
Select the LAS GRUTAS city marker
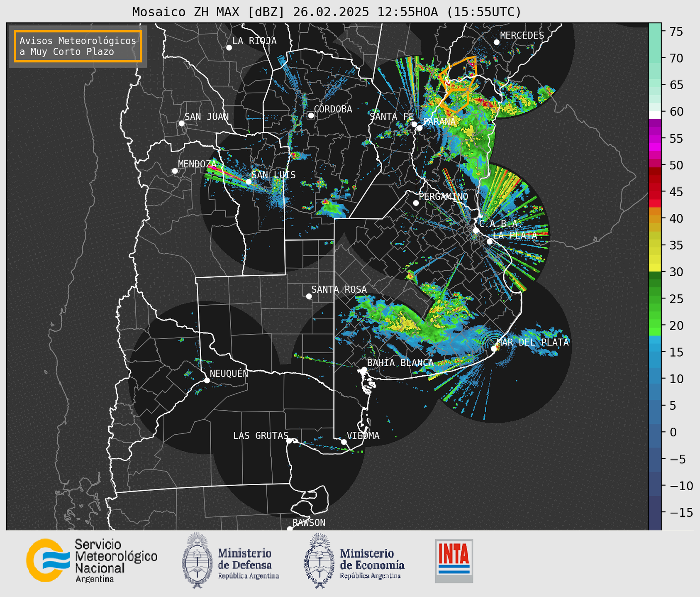point(289,441)
